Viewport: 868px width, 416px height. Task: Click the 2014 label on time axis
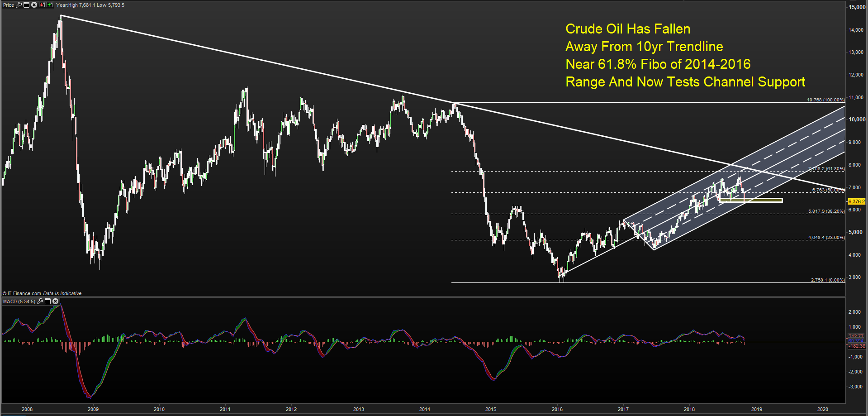point(425,409)
